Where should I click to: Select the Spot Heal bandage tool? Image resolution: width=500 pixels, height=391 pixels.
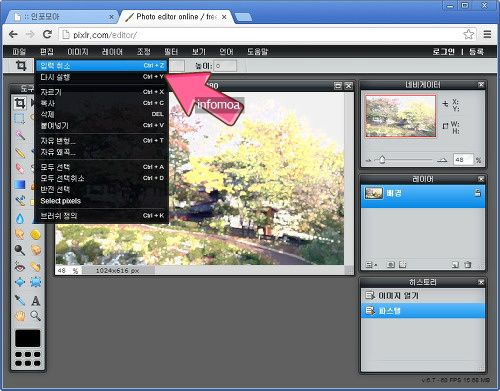click(x=36, y=267)
